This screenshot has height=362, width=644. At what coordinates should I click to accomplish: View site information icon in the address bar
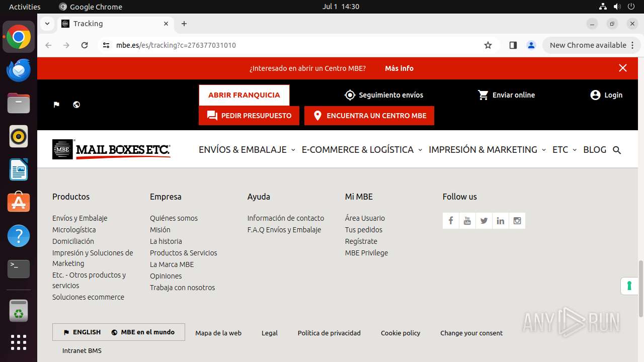(x=106, y=45)
